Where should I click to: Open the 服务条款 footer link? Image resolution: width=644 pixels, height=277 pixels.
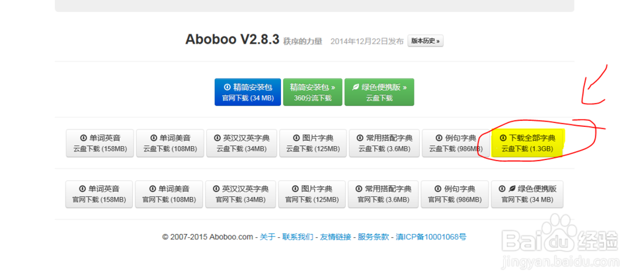point(374,237)
